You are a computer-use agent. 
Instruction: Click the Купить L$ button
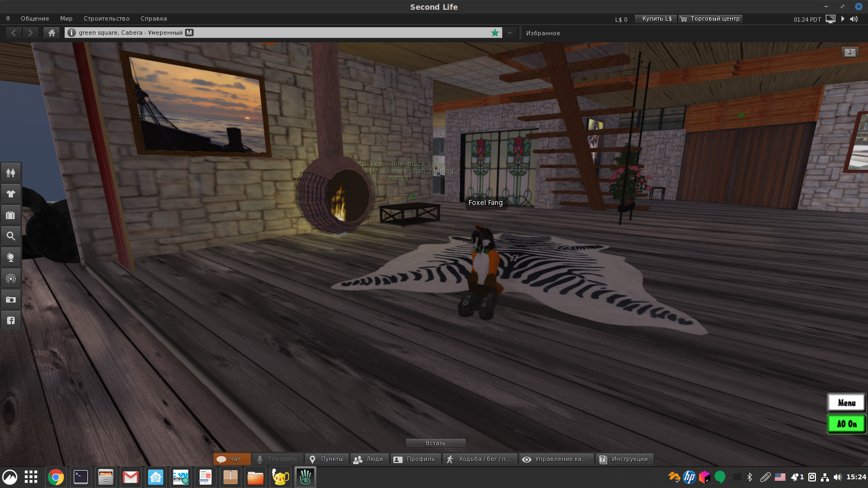coord(656,18)
